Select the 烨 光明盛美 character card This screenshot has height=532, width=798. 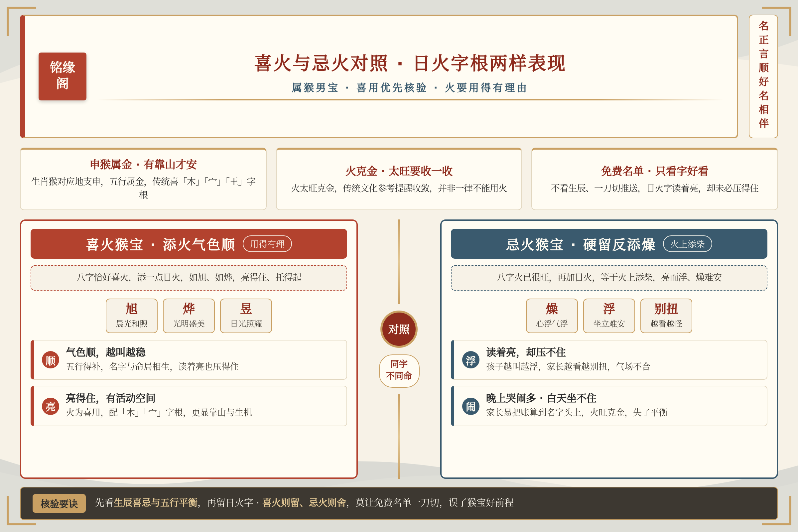coord(189,316)
